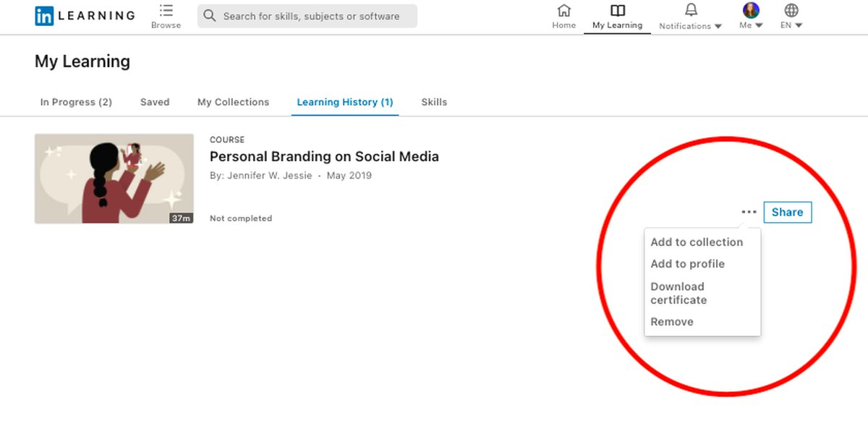Choose Add to collection option

coord(697,242)
